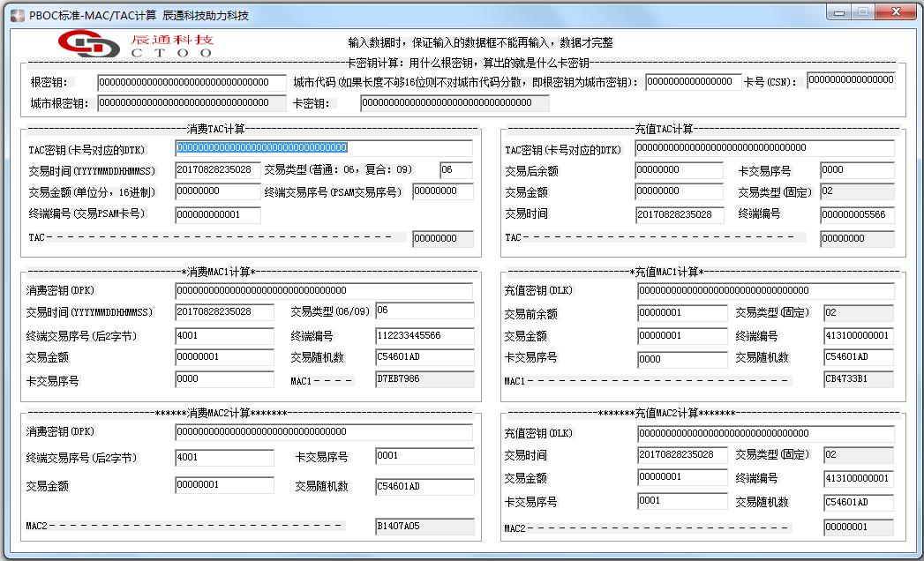Click 交易金额(单位分,16进制) field
The width and height of the screenshot is (924, 561).
click(x=217, y=191)
